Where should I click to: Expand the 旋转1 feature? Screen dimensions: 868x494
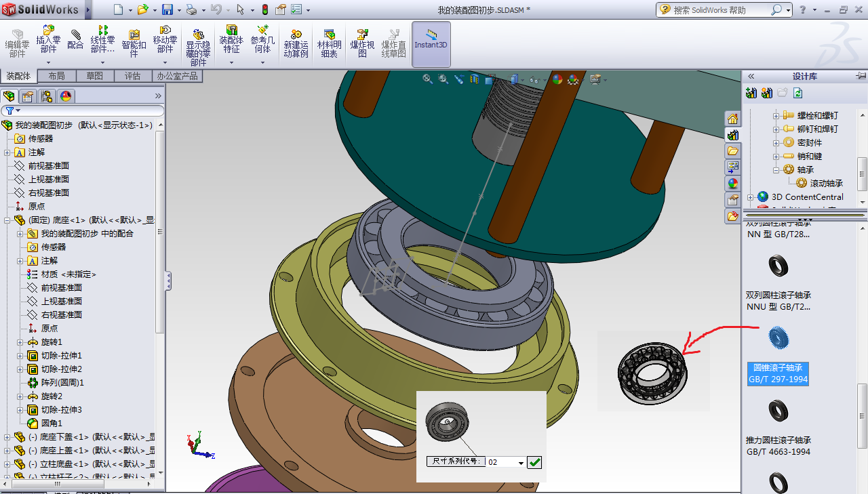coord(20,342)
